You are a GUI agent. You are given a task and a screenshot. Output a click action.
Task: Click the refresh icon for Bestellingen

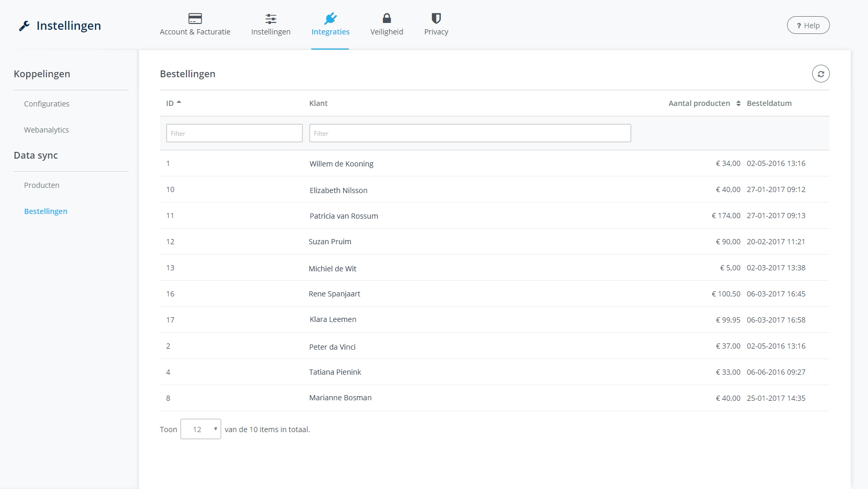(820, 74)
